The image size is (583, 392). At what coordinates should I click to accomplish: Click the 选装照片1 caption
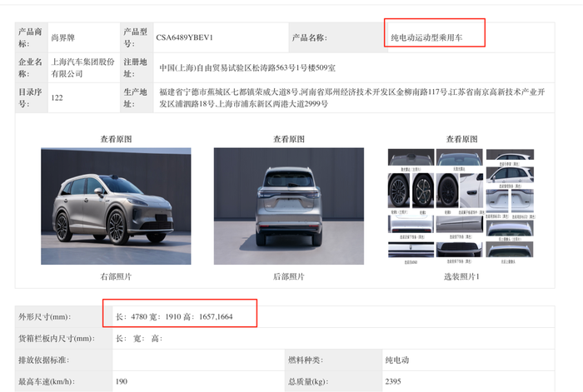(x=461, y=275)
